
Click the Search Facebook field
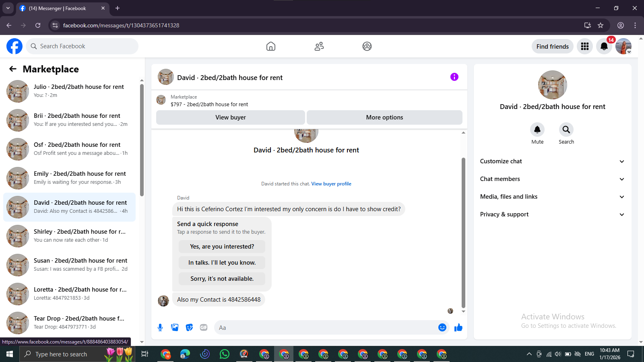pyautogui.click(x=82, y=46)
